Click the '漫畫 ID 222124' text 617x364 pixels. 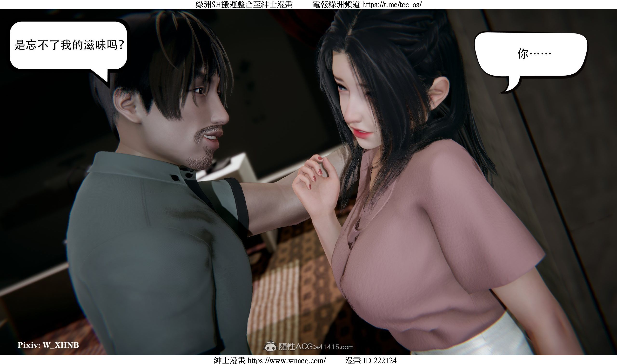[x=371, y=361]
